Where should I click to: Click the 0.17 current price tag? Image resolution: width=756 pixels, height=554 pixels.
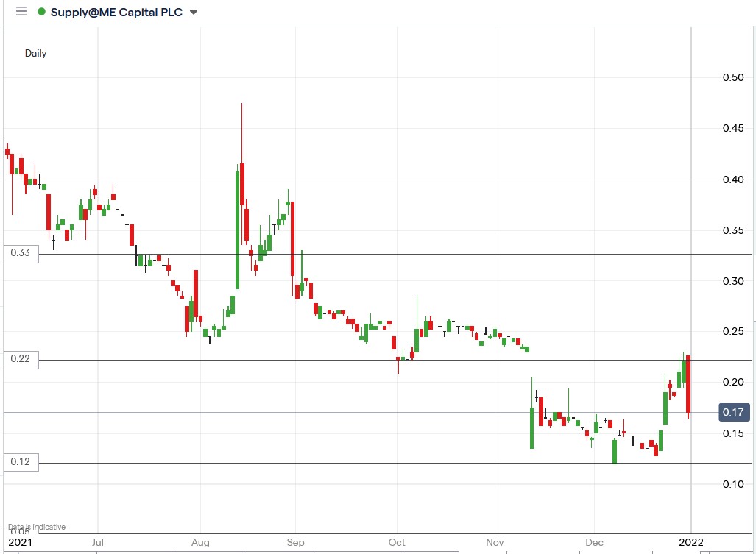(x=733, y=412)
